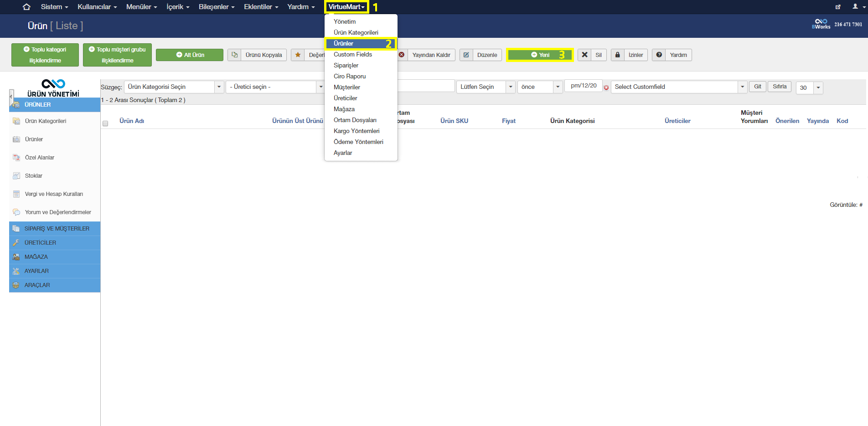Screen dimensions: 868x426
Task: Open the Sistem menu
Action: [x=54, y=7]
